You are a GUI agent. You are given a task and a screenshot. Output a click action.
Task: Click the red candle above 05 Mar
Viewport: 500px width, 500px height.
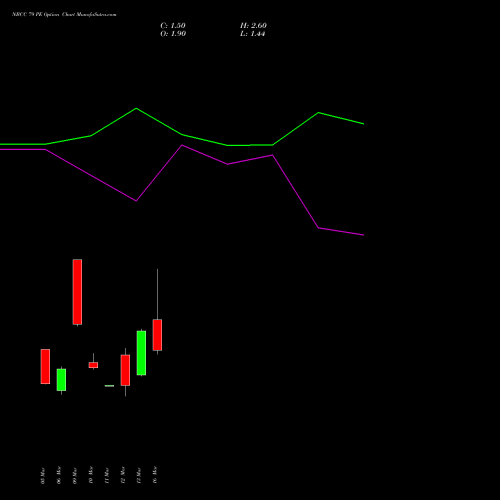(x=45, y=367)
